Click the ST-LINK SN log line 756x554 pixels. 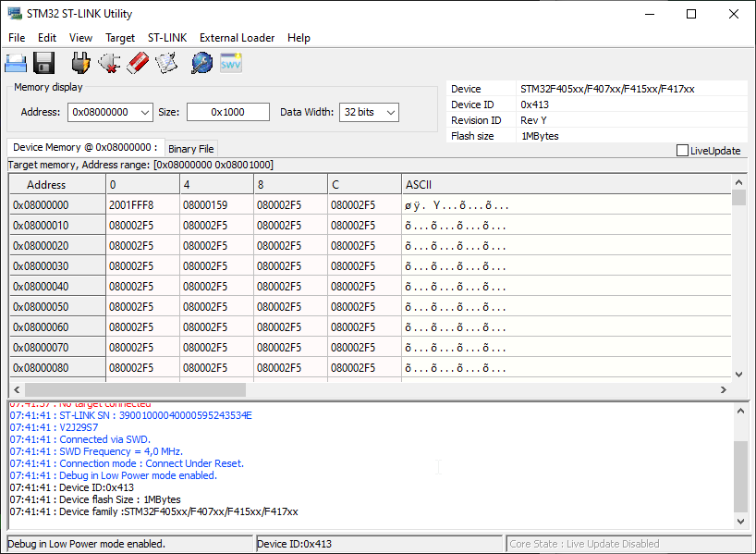(x=130, y=415)
